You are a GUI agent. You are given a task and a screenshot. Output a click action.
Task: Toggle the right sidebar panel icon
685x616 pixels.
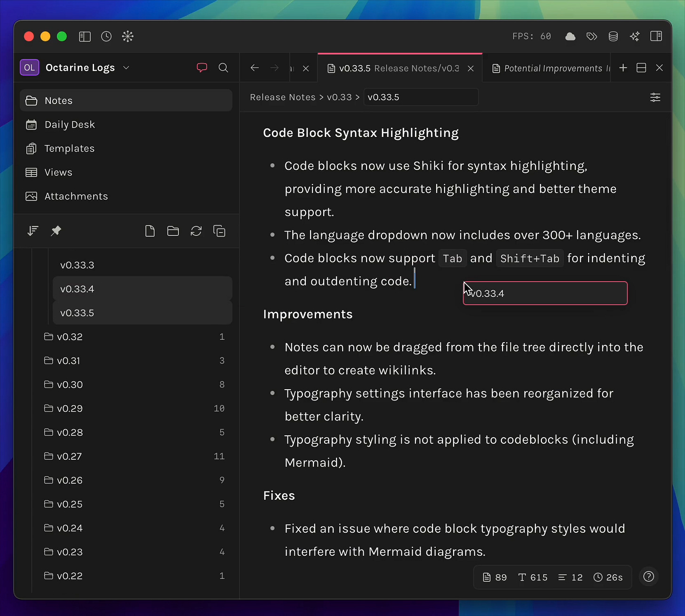[656, 37]
